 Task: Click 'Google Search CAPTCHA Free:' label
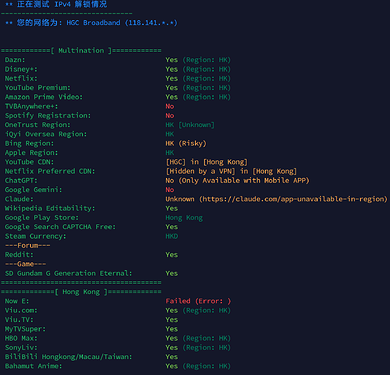pyautogui.click(x=60, y=227)
